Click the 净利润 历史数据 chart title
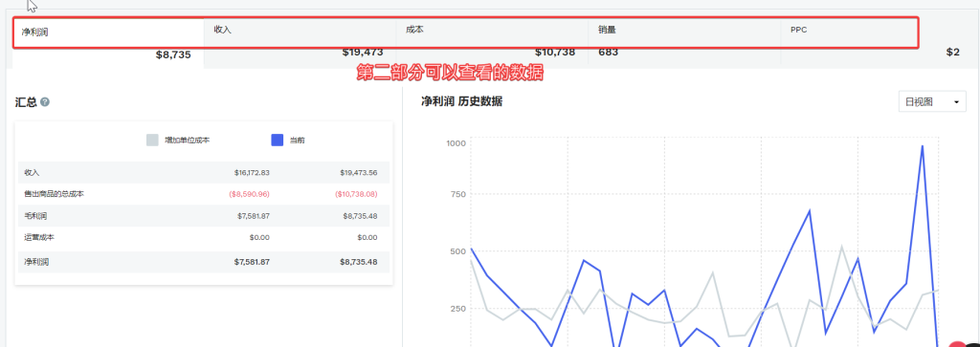This screenshot has height=347, width=980. pyautogui.click(x=462, y=101)
